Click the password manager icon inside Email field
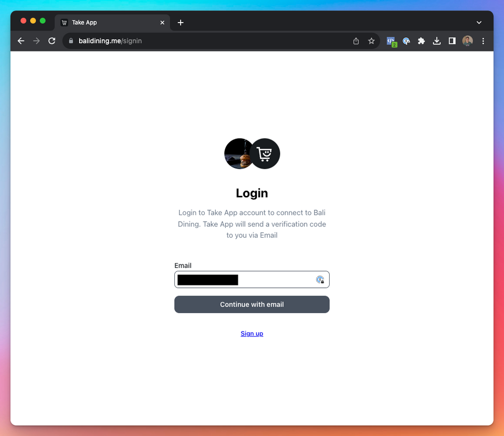The image size is (504, 436). click(x=320, y=279)
